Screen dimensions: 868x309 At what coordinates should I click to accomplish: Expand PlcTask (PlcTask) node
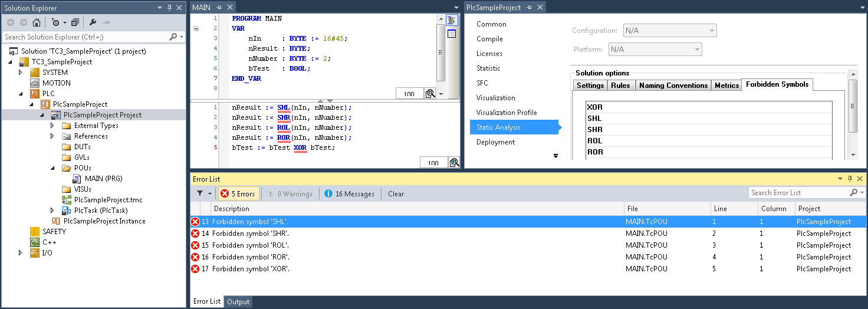point(52,211)
